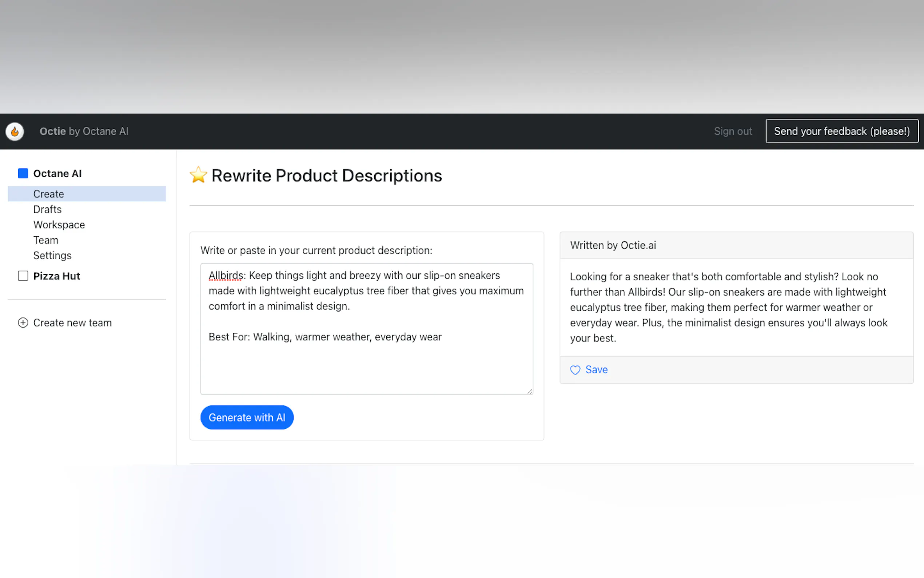Toggle the blue Octane AI team checkbox
This screenshot has width=924, height=578.
23,174
